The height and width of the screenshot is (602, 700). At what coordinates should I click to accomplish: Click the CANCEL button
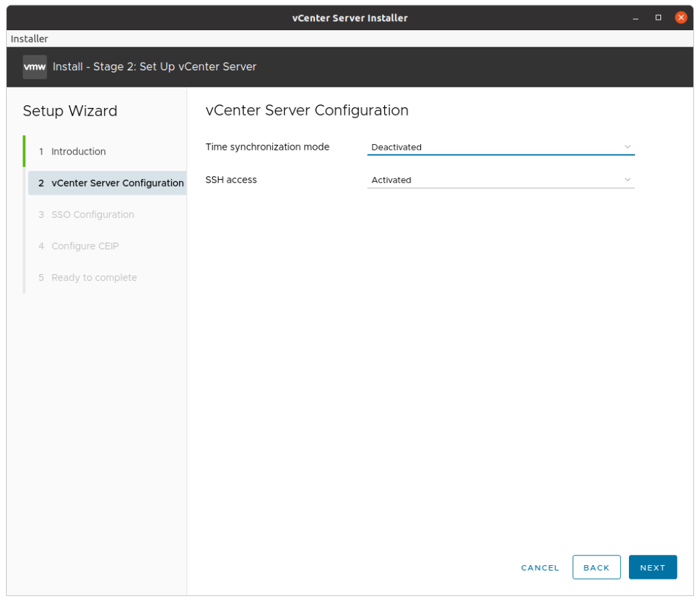pos(540,568)
